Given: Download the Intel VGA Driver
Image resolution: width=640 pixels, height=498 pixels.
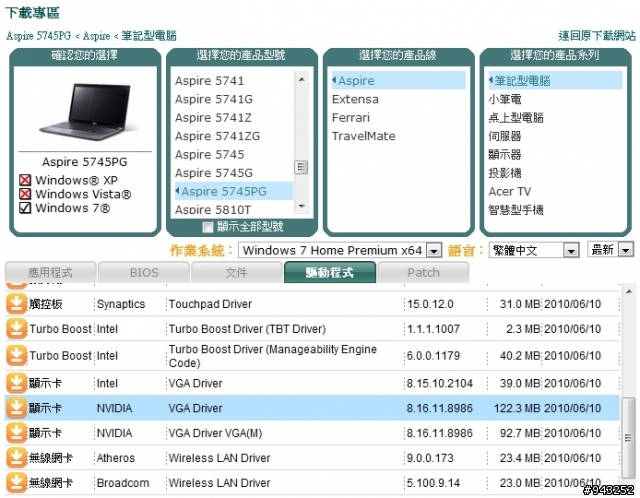Looking at the screenshot, I should 16,383.
